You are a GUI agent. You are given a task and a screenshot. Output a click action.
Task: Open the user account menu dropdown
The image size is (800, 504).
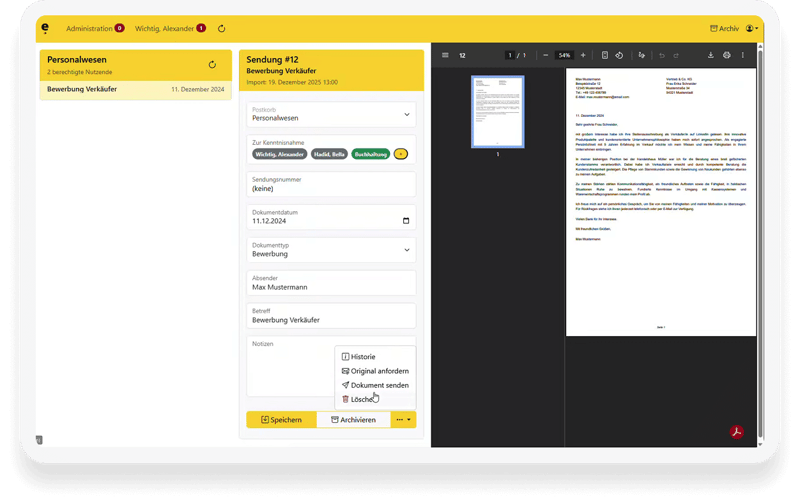(x=751, y=29)
